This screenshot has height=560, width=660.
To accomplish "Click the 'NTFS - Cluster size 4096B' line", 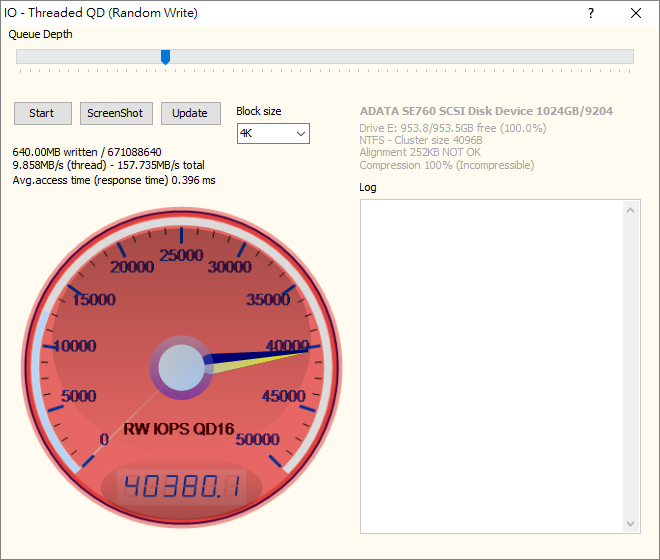I will (420, 140).
